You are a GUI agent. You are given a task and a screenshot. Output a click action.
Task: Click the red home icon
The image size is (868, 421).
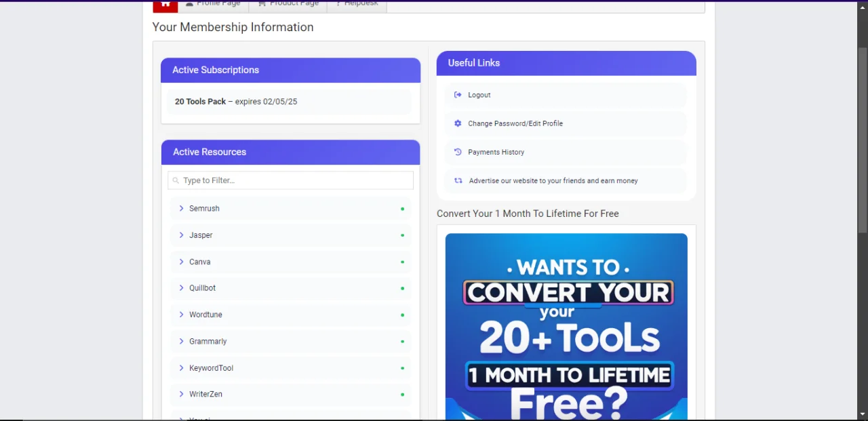tap(165, 5)
